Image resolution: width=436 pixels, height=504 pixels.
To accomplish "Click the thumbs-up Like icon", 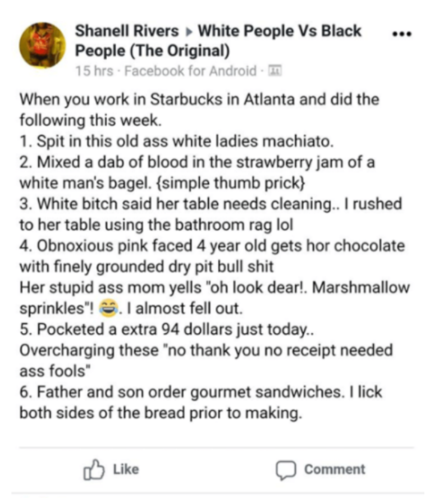I will point(94,470).
